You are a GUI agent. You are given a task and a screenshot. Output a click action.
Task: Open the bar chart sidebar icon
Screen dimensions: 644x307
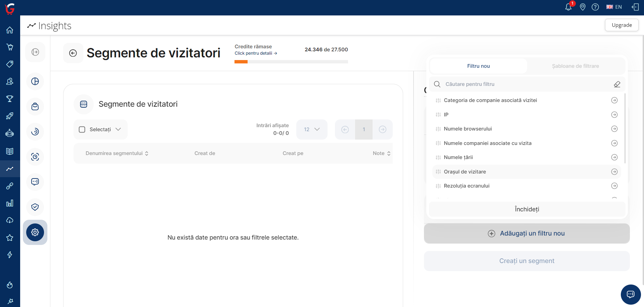10,203
